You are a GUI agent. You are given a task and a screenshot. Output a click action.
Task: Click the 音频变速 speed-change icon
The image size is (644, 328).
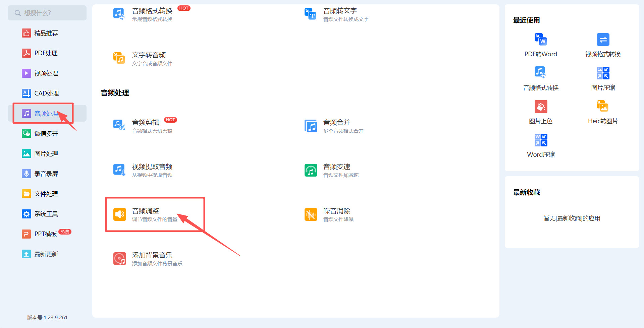311,170
